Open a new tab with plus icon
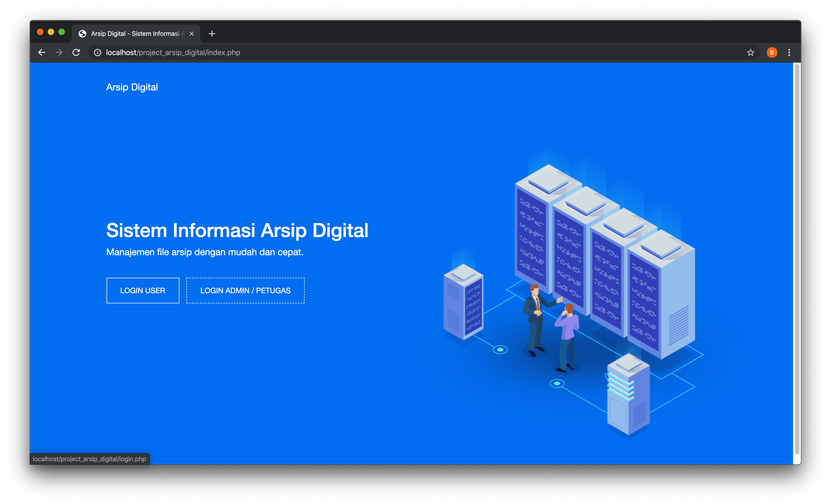 [x=212, y=34]
